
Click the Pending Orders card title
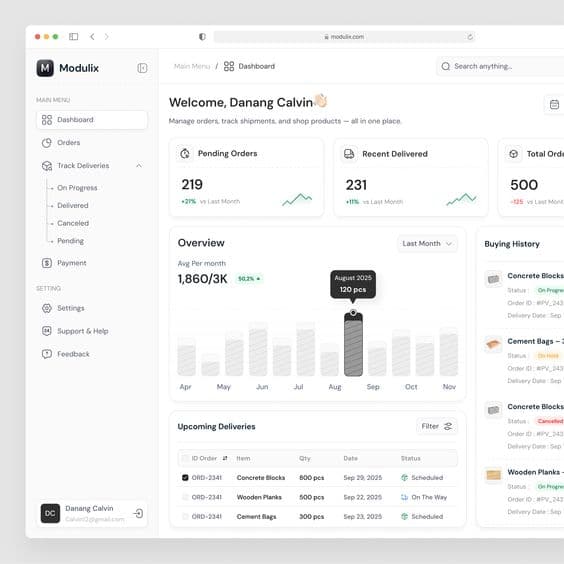click(x=228, y=154)
